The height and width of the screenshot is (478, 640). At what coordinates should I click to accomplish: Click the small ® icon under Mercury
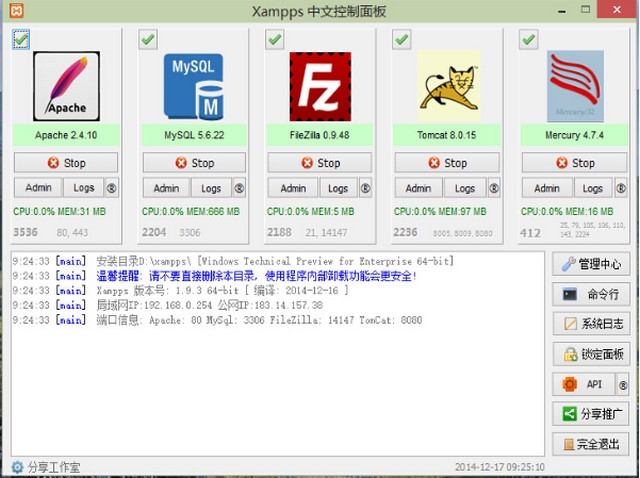coord(621,188)
